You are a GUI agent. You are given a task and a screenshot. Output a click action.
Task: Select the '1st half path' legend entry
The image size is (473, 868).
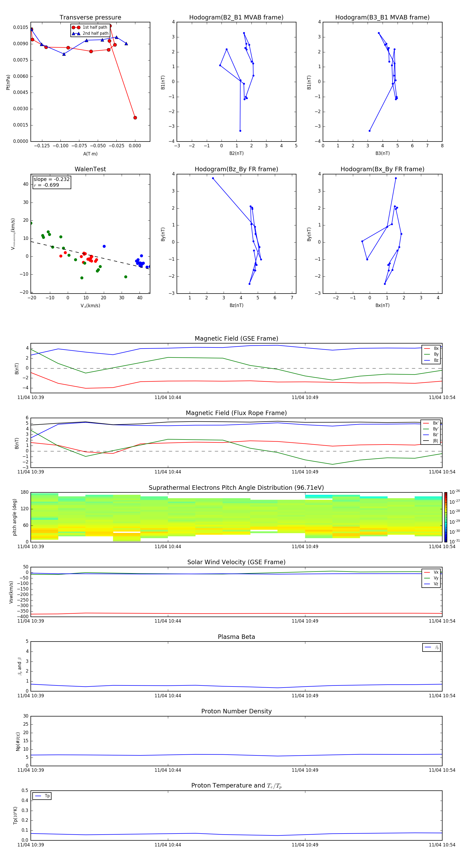[90, 27]
